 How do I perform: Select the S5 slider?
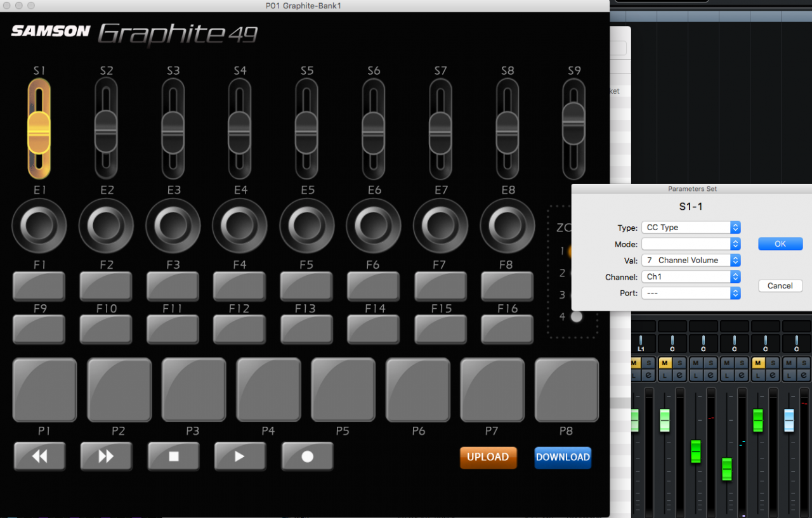307,129
